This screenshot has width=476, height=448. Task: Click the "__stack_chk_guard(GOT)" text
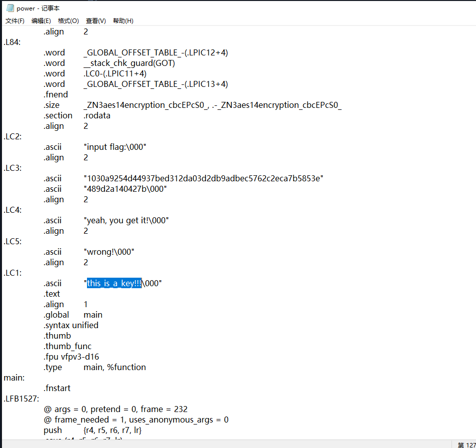(x=129, y=63)
